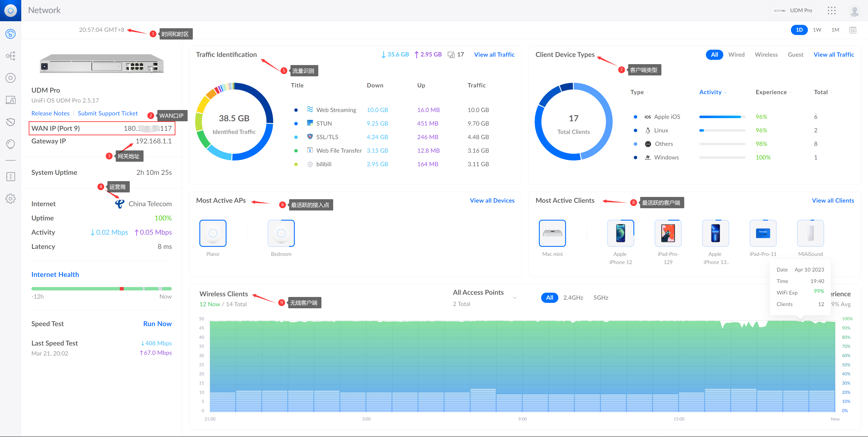Screen dimensions: 868x437
Task: Show only 5GHz wireless clients
Action: click(600, 298)
